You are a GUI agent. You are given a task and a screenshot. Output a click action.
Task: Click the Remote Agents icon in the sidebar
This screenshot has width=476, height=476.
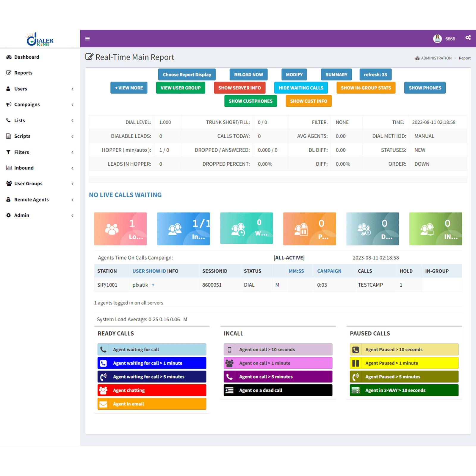(9, 199)
